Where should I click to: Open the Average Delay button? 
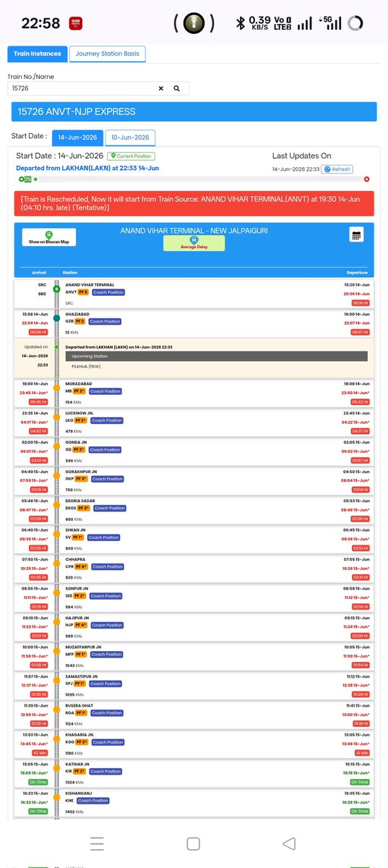[194, 243]
